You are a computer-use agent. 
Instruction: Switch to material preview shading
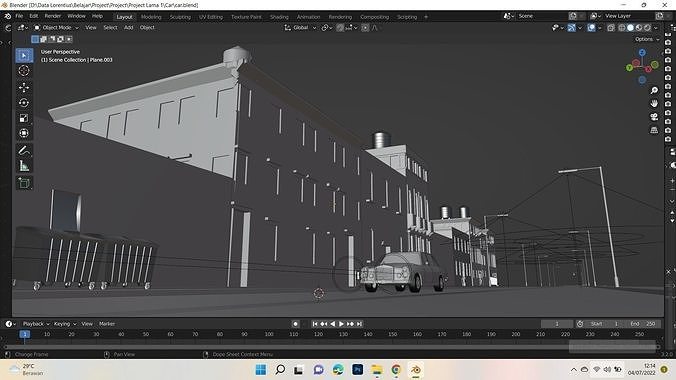coord(639,28)
